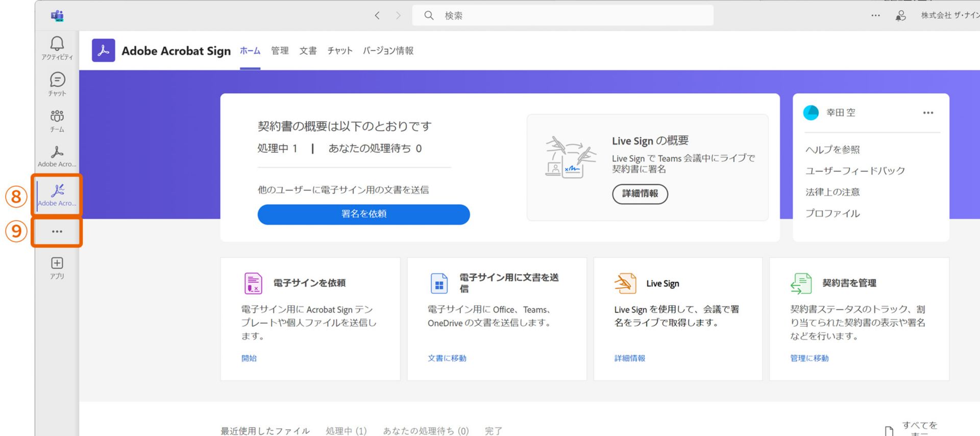Viewport: 980px width, 436px height.
Task: Click the 幸田 空 profile avatar
Action: pos(811,113)
